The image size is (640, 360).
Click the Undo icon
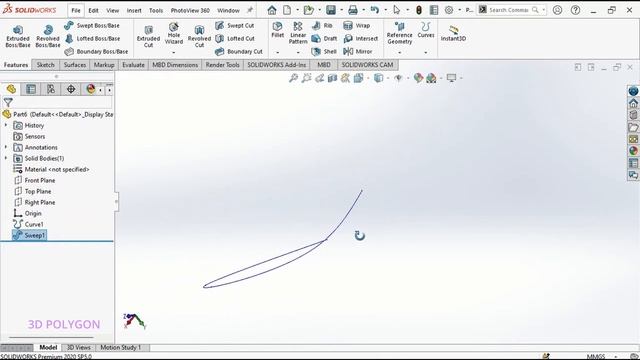(375, 10)
